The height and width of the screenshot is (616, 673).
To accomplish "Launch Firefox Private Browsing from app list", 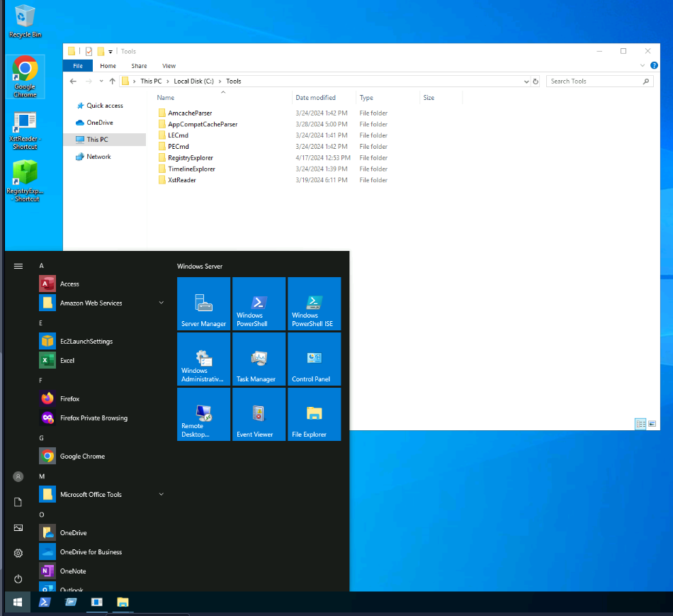I will pos(94,418).
